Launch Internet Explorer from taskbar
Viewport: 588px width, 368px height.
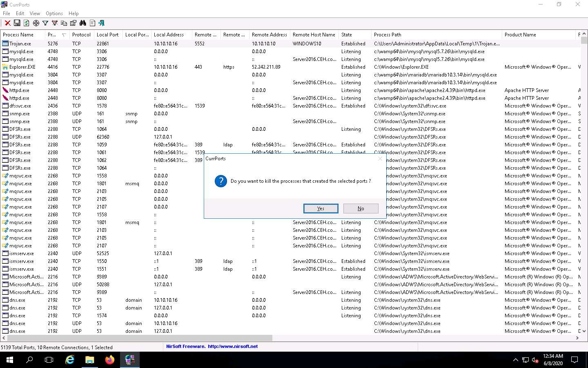coord(70,360)
